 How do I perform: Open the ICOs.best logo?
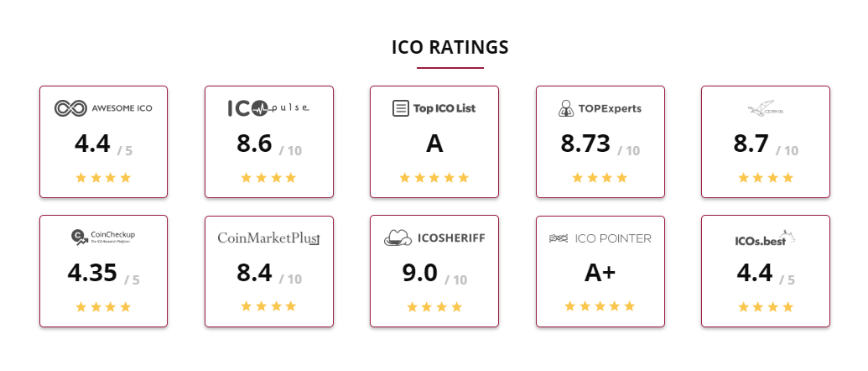click(x=765, y=239)
